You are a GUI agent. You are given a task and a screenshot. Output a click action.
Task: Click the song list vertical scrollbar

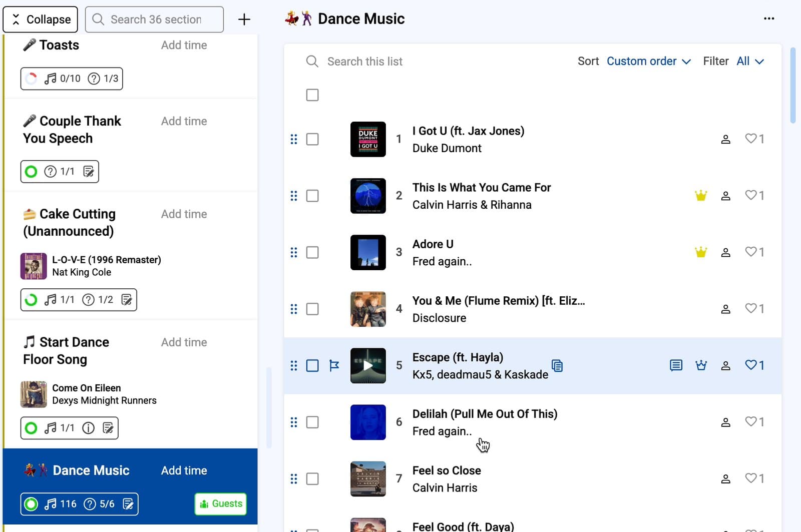click(x=792, y=85)
